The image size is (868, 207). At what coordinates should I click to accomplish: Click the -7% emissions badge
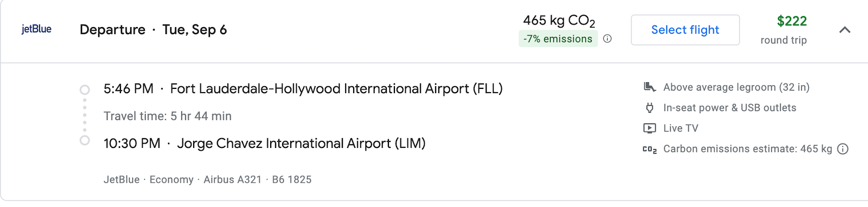click(x=558, y=39)
